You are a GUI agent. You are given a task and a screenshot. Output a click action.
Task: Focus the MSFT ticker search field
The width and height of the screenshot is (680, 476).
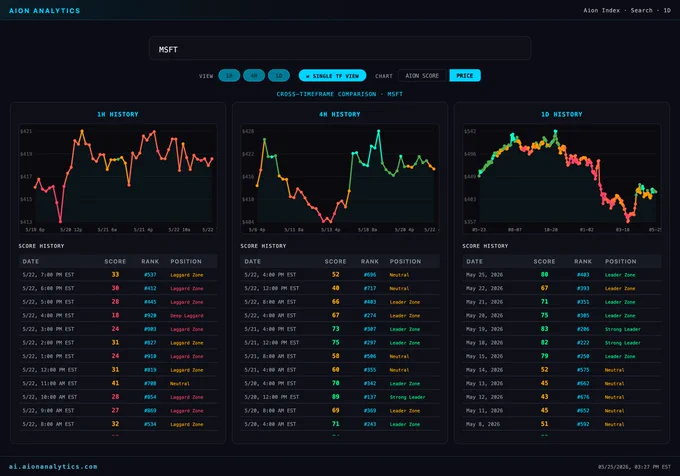click(340, 48)
